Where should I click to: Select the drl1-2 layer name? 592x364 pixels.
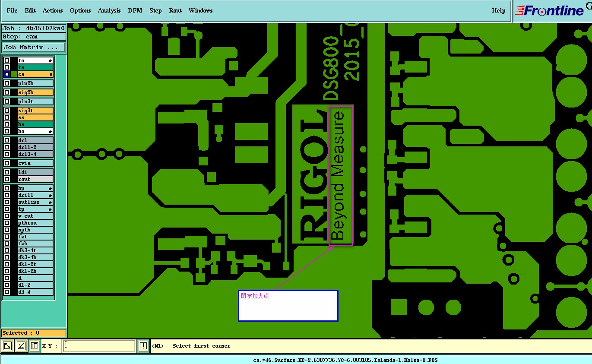(35, 147)
